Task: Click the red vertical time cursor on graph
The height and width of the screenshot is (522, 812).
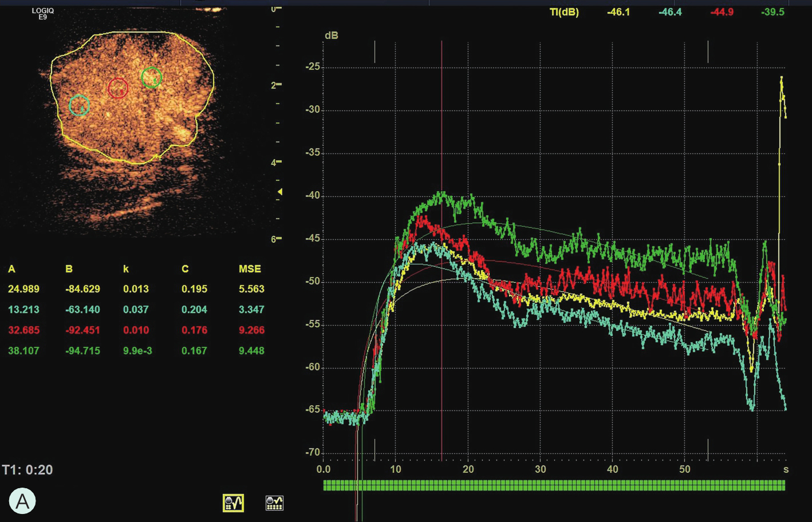Action: pos(442,143)
